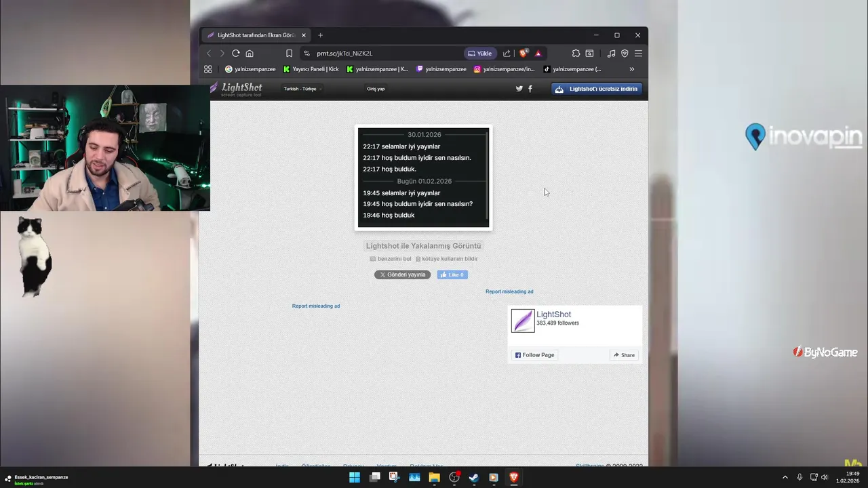Click Lightshot'ı ücretsiz indirin download button
Screen dimensions: 868x488
point(597,89)
